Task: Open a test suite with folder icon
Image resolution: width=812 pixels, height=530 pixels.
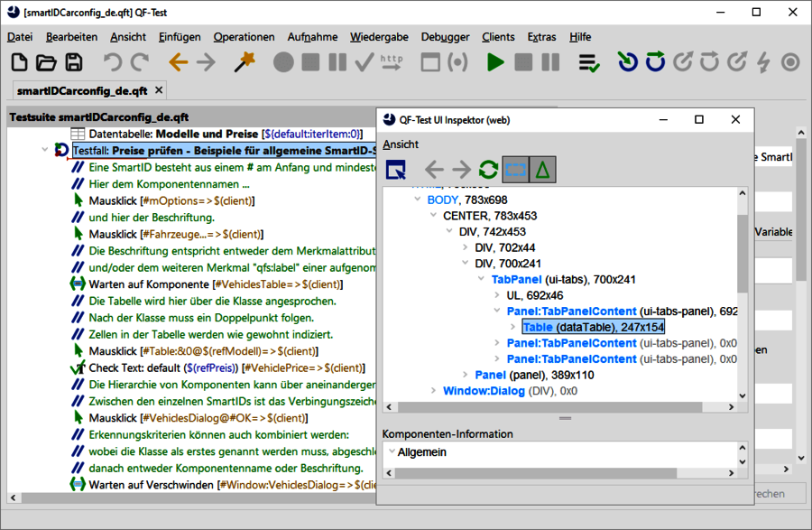Action: pyautogui.click(x=46, y=62)
